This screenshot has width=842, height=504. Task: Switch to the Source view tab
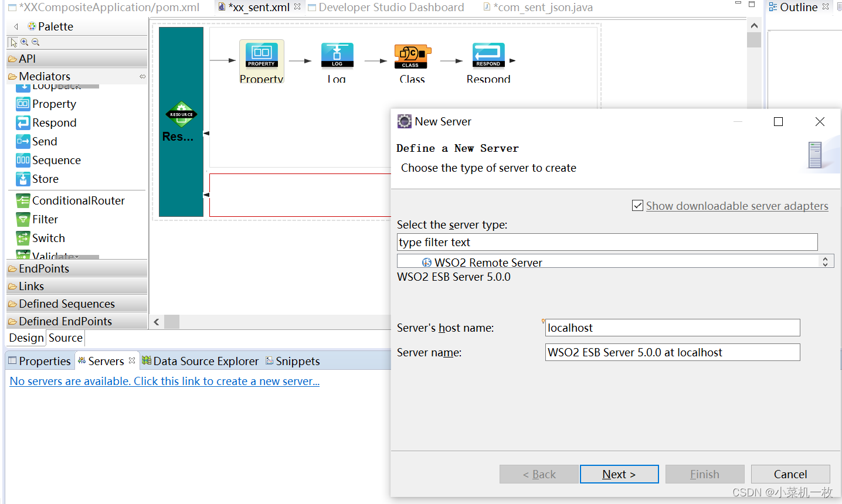(x=66, y=338)
